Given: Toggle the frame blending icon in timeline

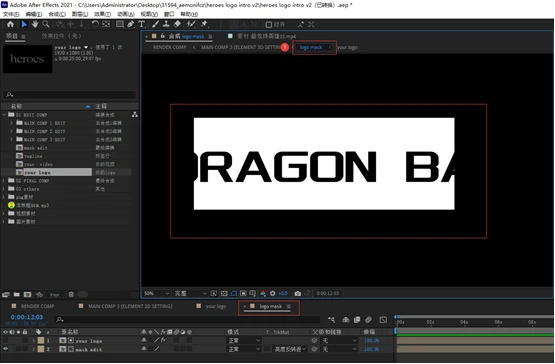Looking at the screenshot, I should (x=357, y=320).
